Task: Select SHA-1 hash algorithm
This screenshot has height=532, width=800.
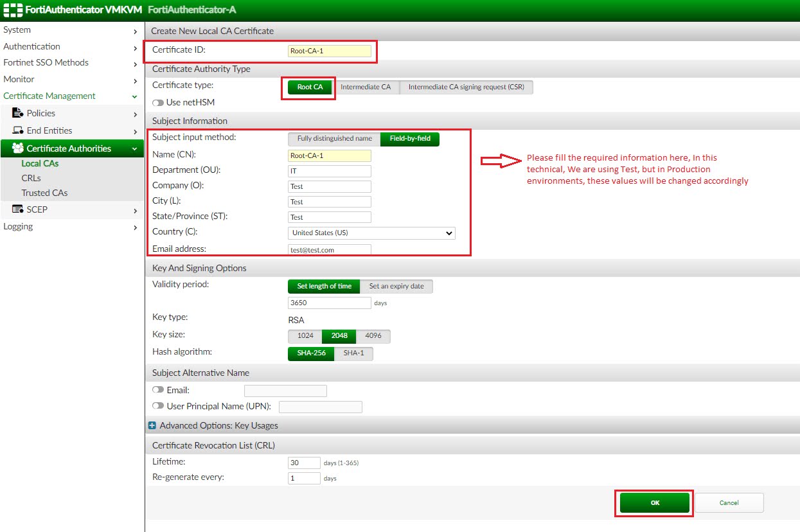Action: (353, 353)
